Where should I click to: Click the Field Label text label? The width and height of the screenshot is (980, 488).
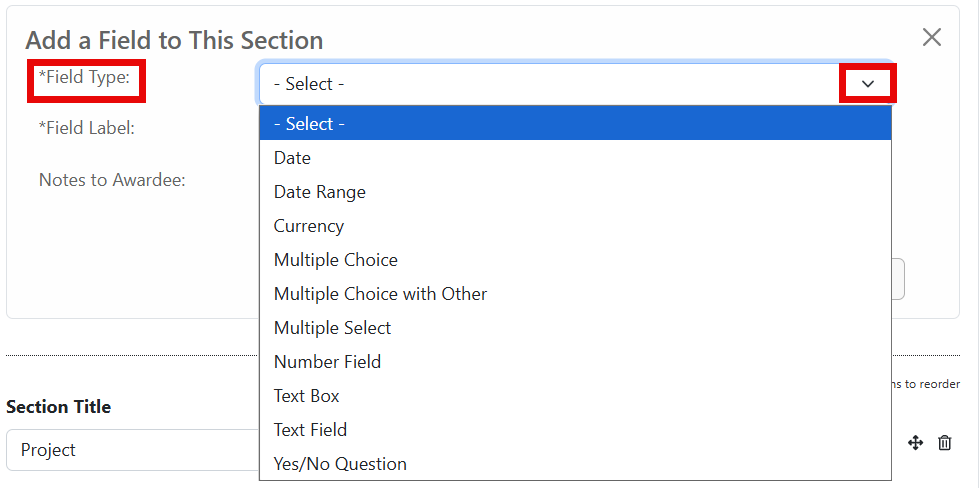click(x=87, y=128)
